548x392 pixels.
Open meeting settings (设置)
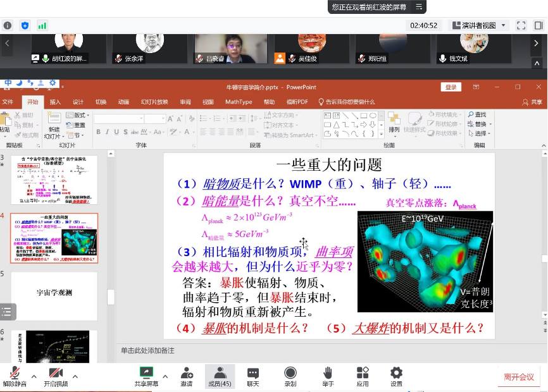tap(396, 376)
